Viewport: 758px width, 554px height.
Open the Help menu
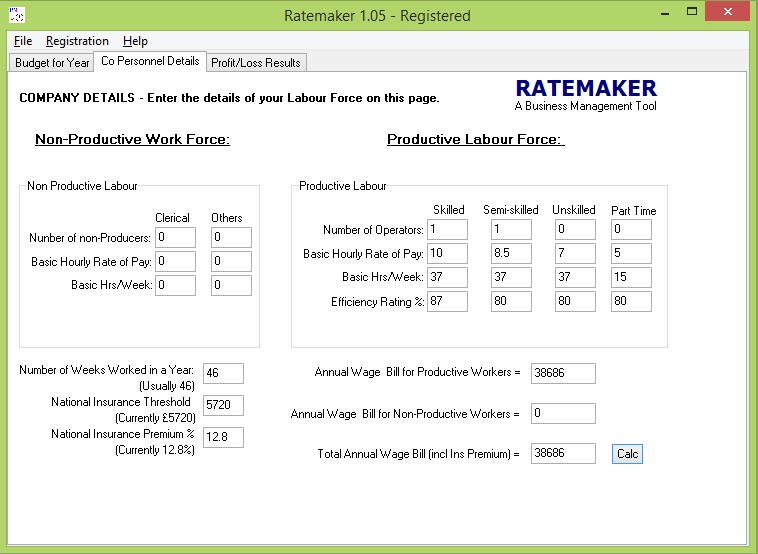click(x=135, y=41)
